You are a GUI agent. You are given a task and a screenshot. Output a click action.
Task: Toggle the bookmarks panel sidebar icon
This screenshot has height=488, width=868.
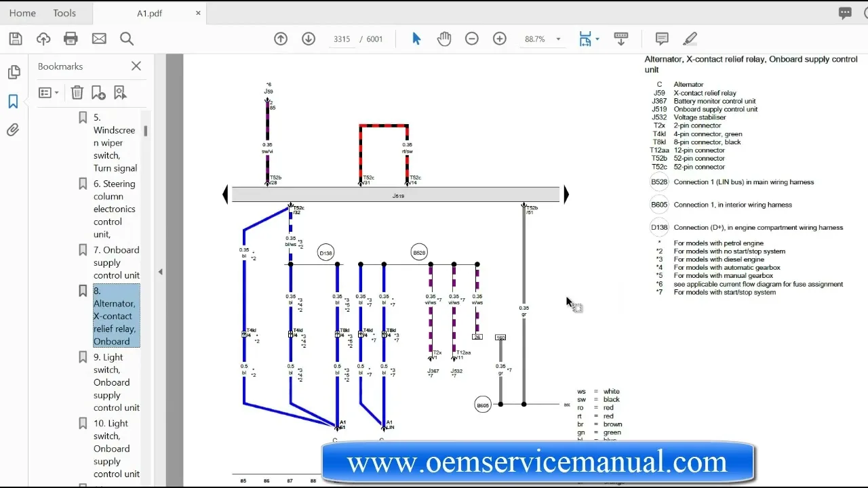tap(13, 102)
